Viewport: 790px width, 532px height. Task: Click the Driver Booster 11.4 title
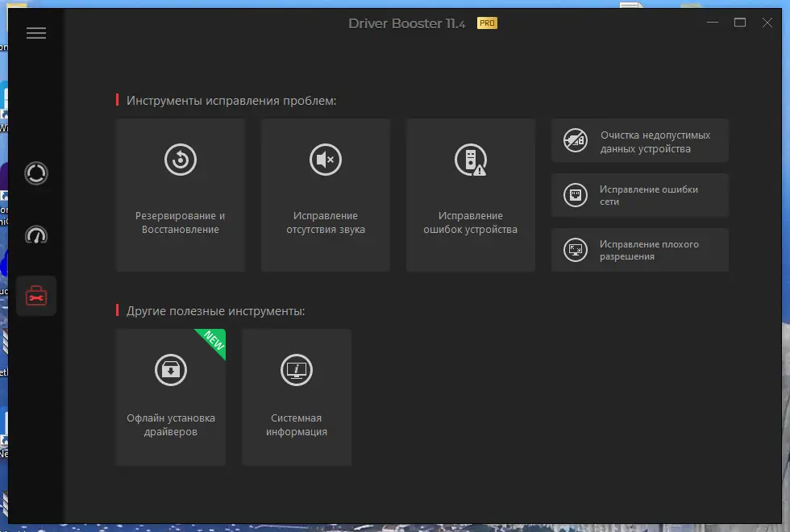click(406, 23)
